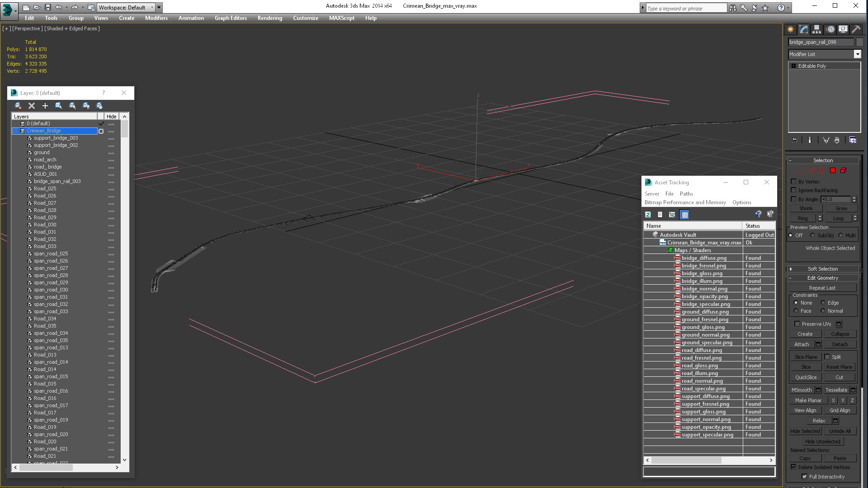Select Element sub-object level red cube
Image resolution: width=868 pixels, height=488 pixels.
tap(843, 170)
